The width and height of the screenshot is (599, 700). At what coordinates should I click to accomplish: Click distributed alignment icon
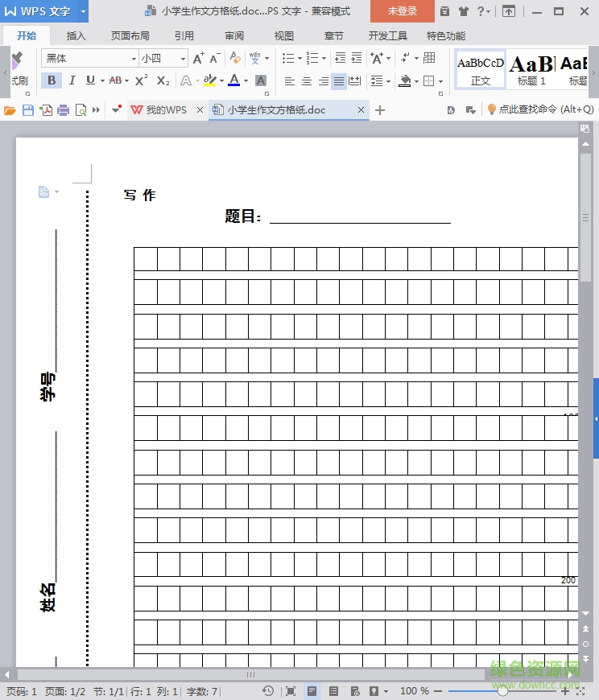(355, 81)
